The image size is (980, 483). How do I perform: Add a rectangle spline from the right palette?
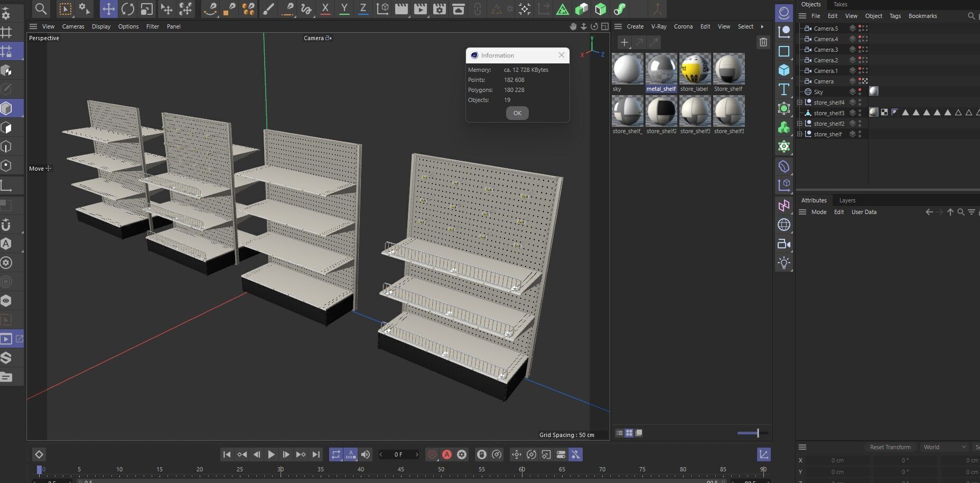click(784, 51)
